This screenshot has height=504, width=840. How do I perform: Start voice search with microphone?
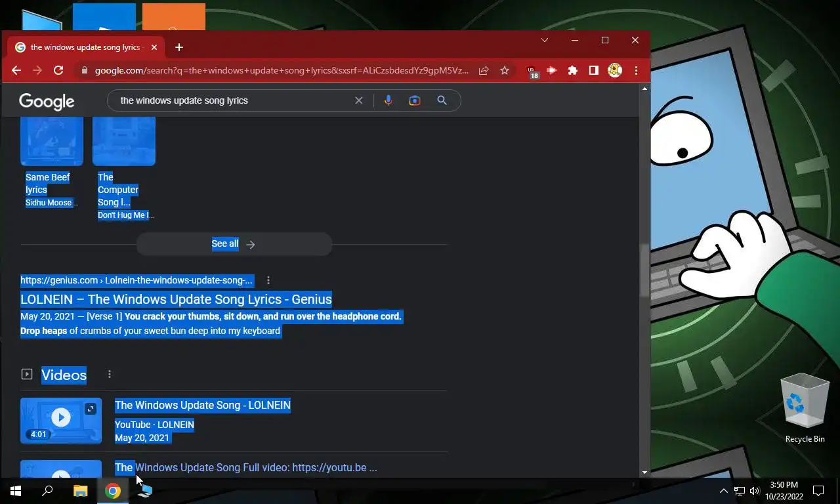(388, 100)
